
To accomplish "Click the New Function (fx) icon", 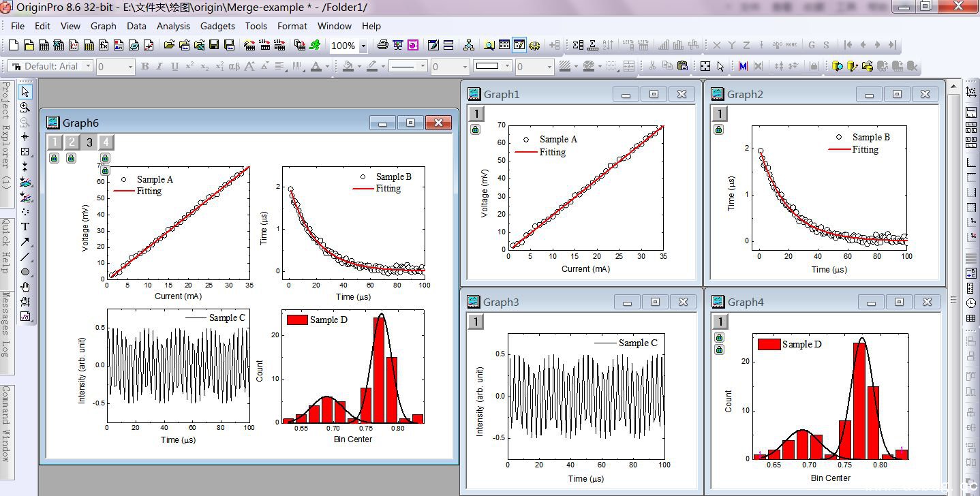I will (104, 45).
